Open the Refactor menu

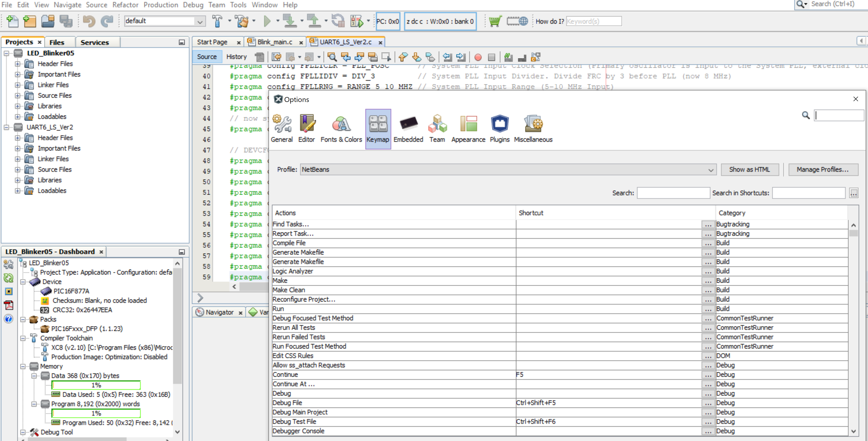pos(125,5)
